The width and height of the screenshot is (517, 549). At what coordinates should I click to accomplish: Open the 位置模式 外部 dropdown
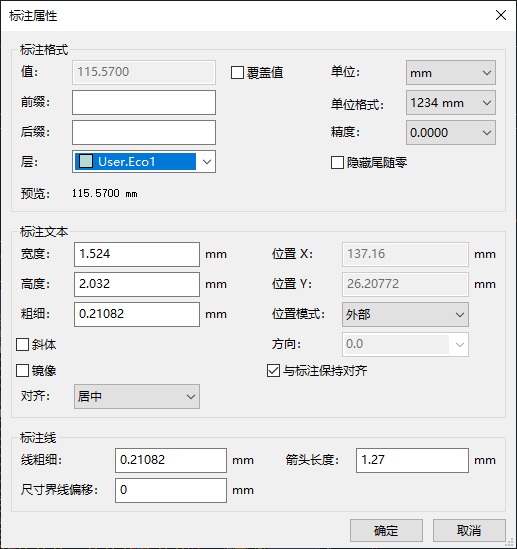(x=405, y=314)
